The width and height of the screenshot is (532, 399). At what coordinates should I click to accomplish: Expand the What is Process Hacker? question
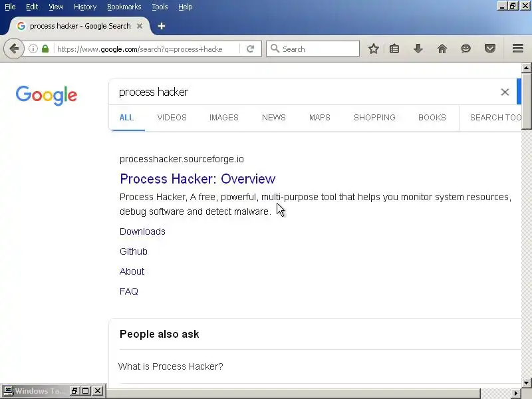coord(171,366)
